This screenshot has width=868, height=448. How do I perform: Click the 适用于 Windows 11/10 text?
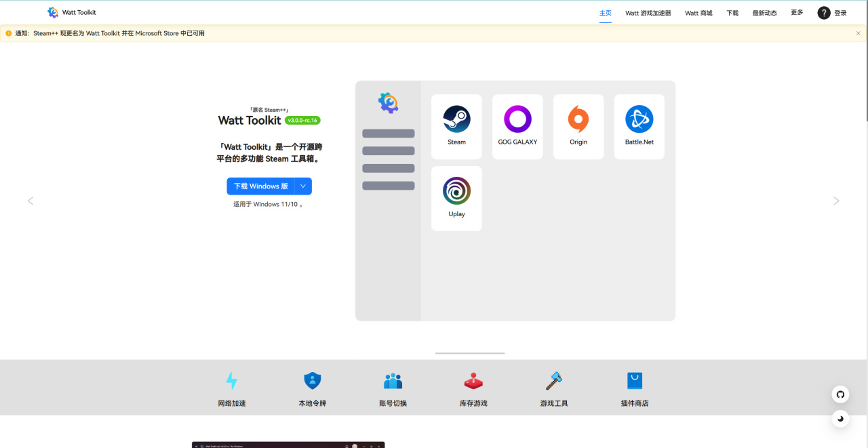click(x=269, y=204)
